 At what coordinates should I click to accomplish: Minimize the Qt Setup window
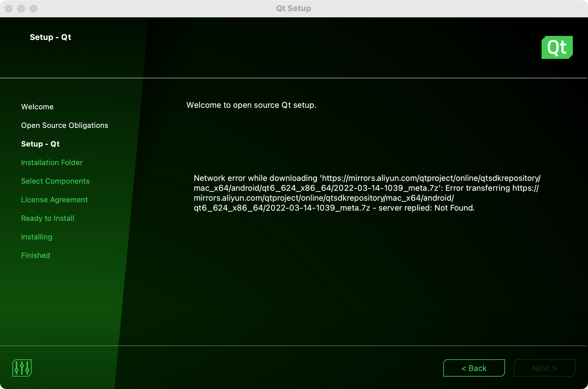(x=21, y=9)
